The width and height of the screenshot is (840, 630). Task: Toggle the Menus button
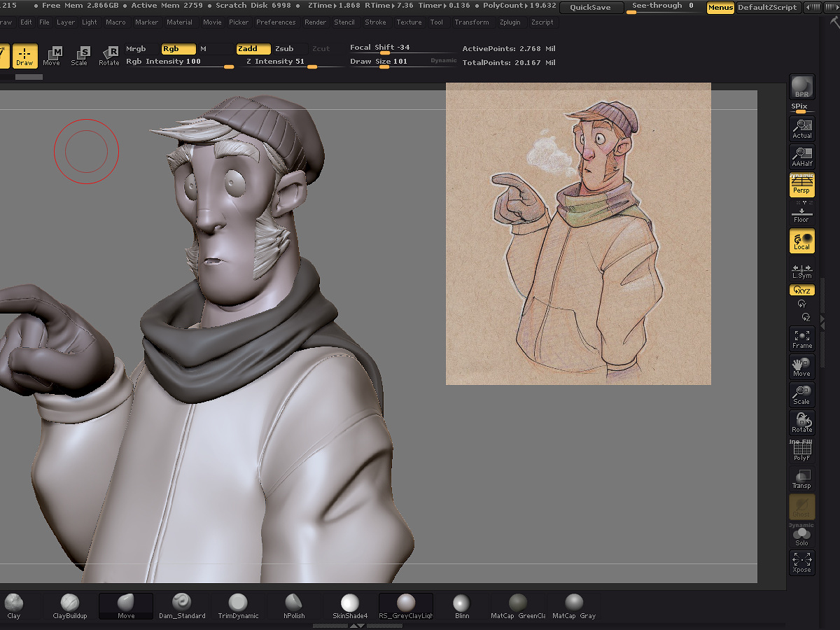pos(720,8)
